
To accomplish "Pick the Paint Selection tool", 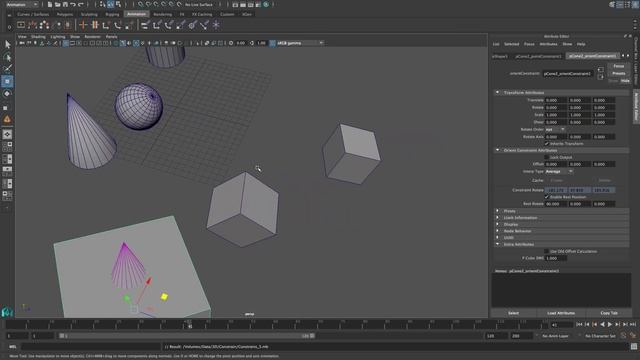I will tap(7, 69).
